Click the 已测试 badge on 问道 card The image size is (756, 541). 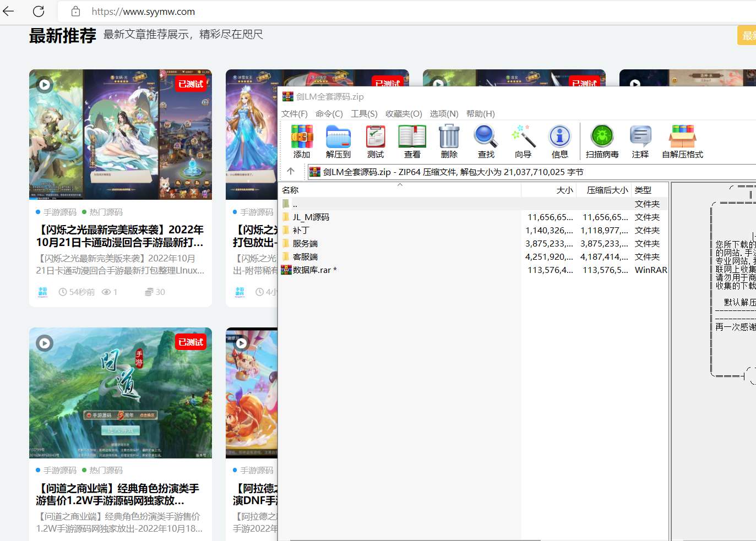[191, 342]
